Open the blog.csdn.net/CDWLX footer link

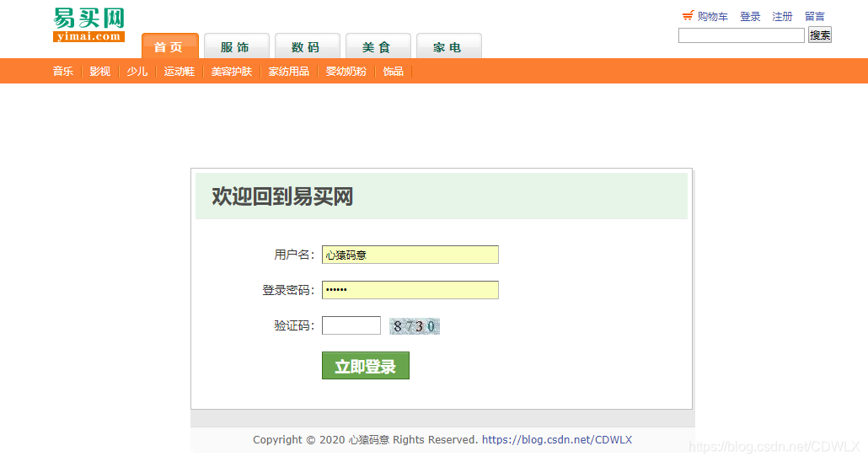coord(557,440)
